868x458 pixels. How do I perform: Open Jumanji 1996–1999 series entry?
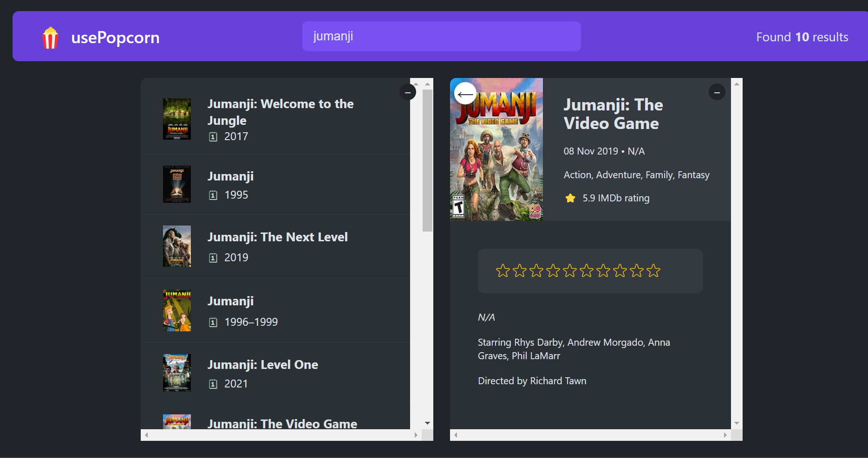[230, 302]
